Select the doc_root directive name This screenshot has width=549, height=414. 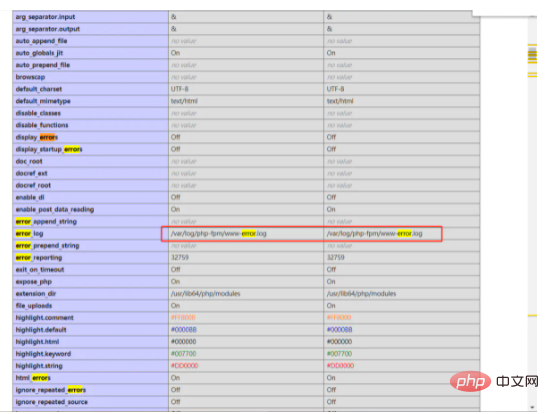point(29,161)
